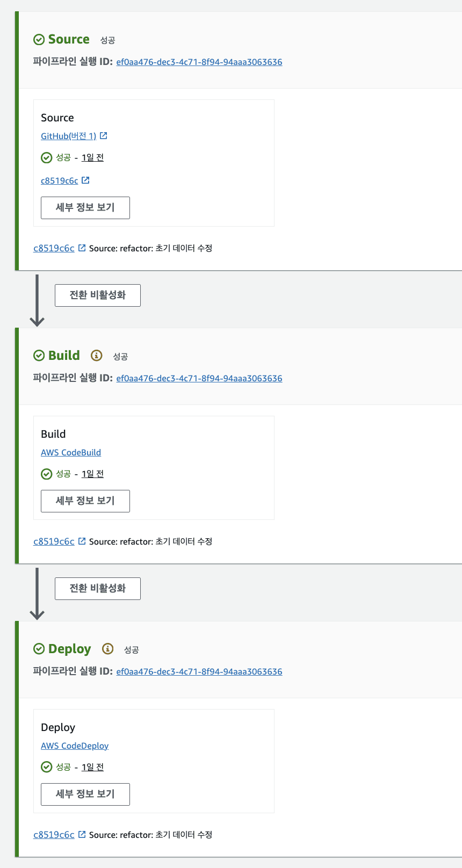Disable the transition between Build and Deploy stages
The height and width of the screenshot is (868, 462).
97,588
